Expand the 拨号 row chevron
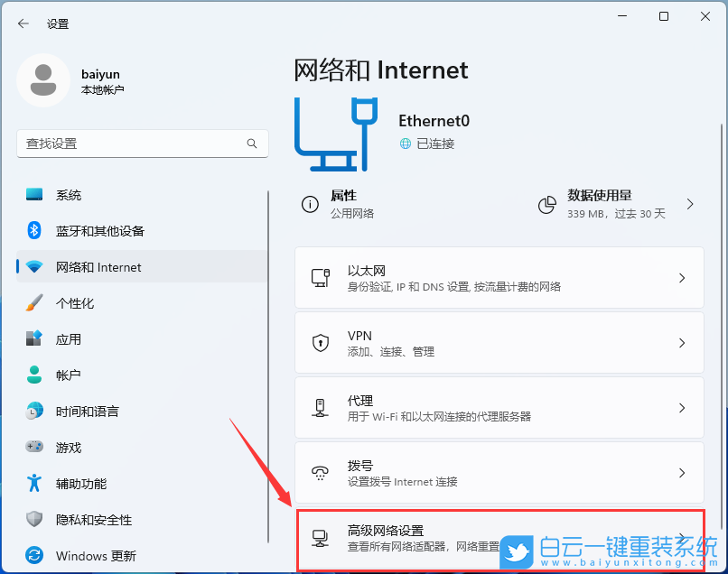 coord(682,472)
